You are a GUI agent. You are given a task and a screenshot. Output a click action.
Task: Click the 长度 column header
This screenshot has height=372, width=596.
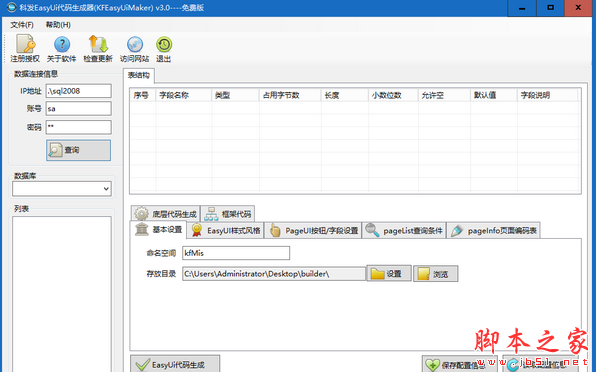click(344, 95)
